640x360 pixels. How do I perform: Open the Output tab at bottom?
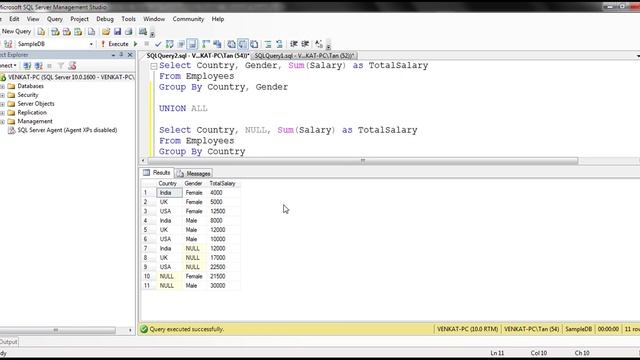click(9, 342)
